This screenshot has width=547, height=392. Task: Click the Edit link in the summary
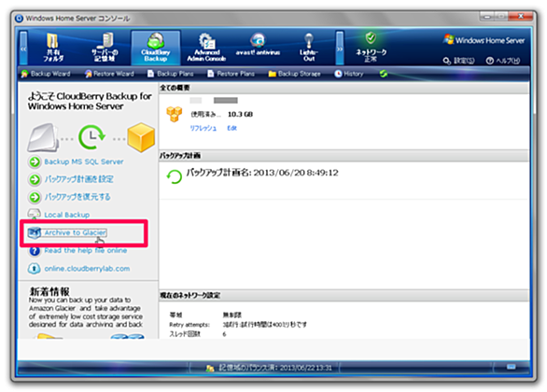tap(231, 128)
